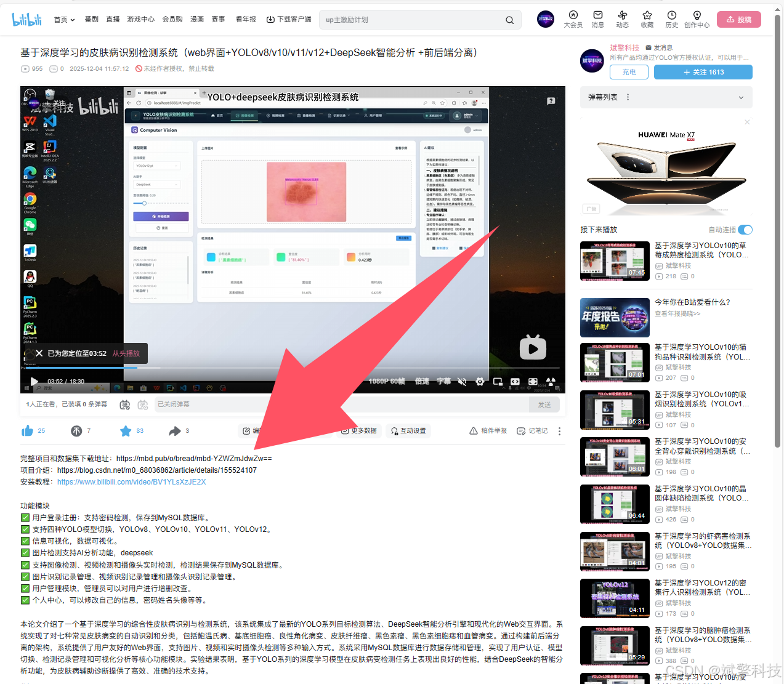Open the 下载客户端 download menu
This screenshot has height=684, width=784.
[x=289, y=20]
